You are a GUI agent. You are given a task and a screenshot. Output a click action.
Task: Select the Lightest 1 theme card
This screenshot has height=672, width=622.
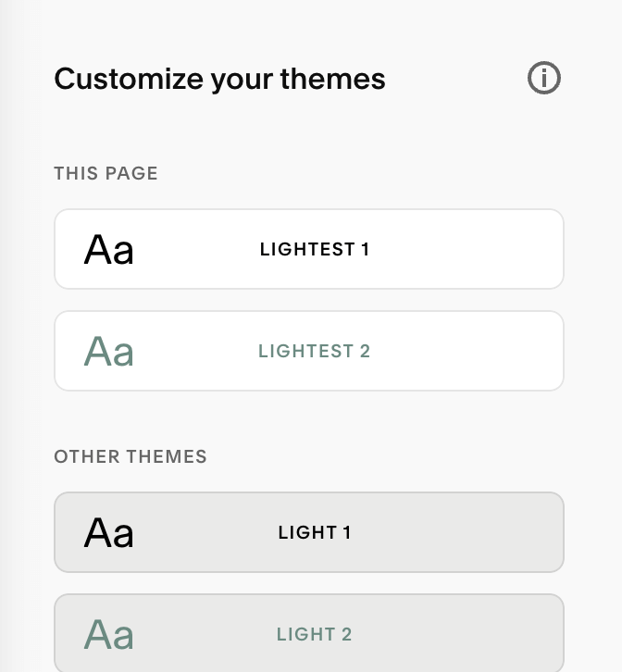pyautogui.click(x=308, y=249)
